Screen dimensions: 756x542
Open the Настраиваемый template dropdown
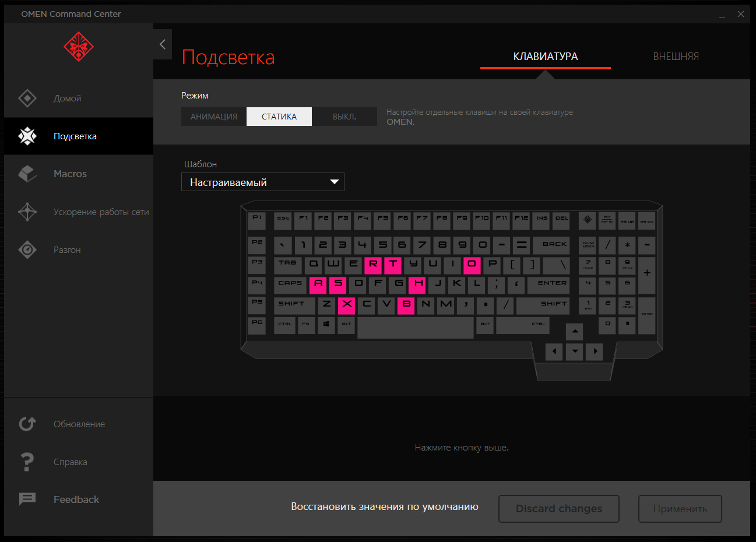point(263,182)
